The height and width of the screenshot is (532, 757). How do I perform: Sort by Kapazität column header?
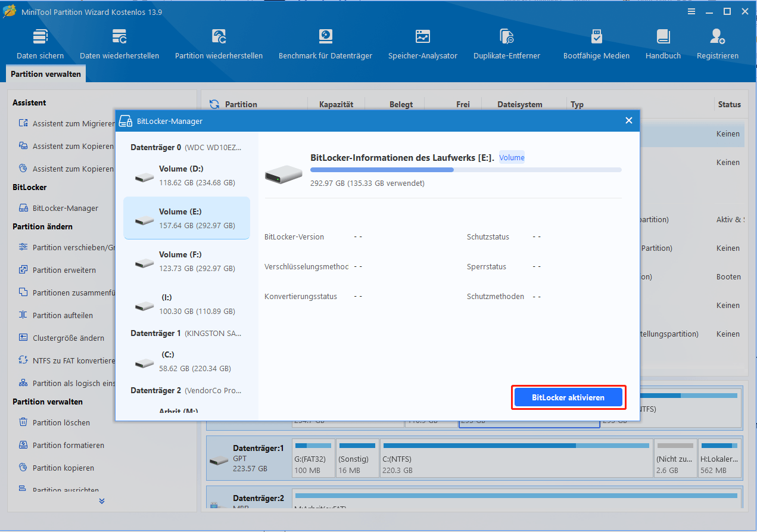click(x=336, y=104)
